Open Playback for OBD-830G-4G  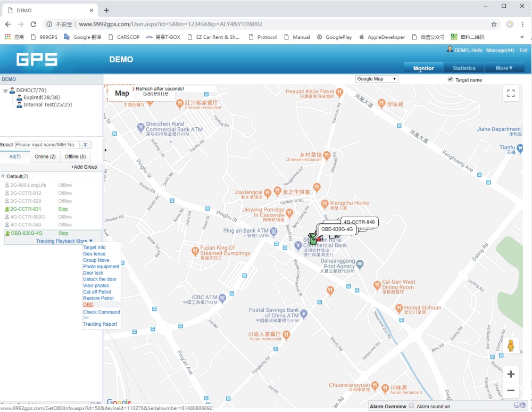tap(65, 241)
